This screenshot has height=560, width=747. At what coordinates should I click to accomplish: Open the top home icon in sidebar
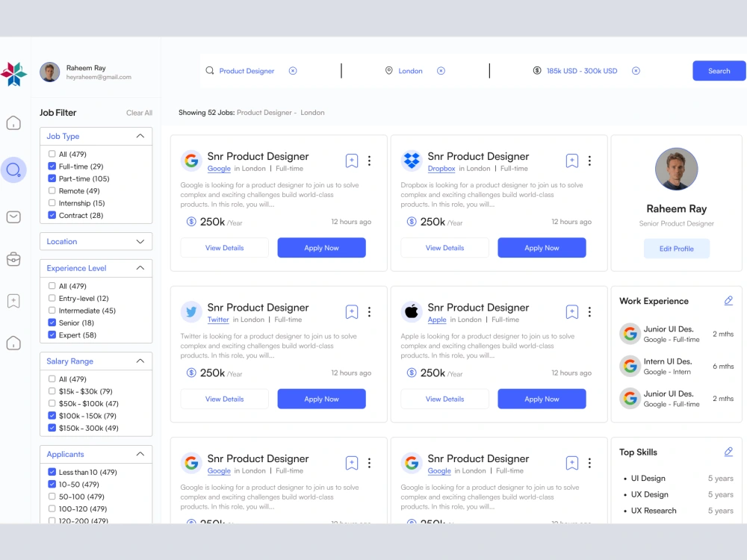pyautogui.click(x=13, y=123)
